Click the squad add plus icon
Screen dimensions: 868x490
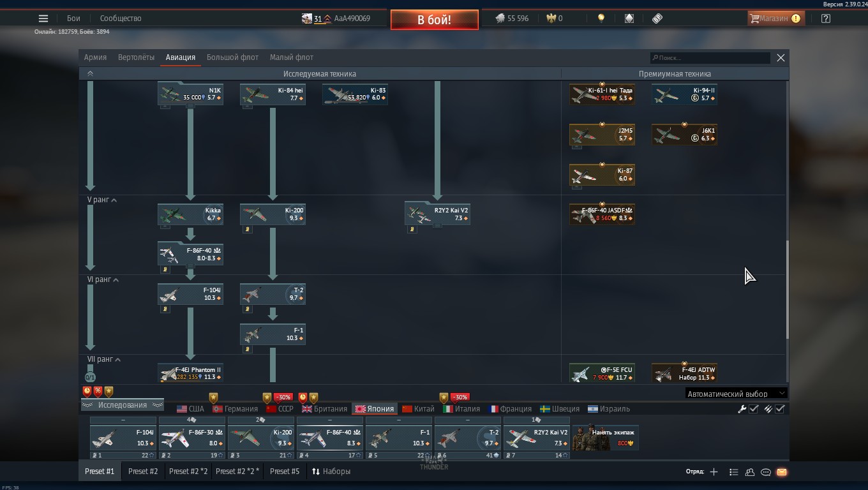pyautogui.click(x=714, y=472)
